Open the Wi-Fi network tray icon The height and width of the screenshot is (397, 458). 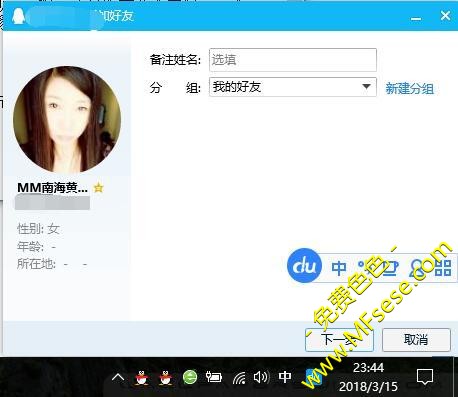pos(239,378)
